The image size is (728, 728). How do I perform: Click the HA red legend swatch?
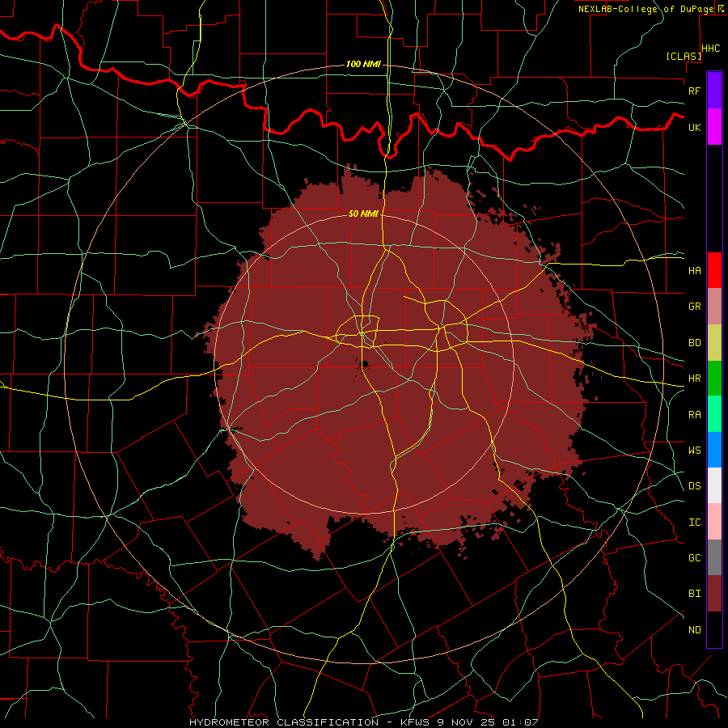coord(714,270)
